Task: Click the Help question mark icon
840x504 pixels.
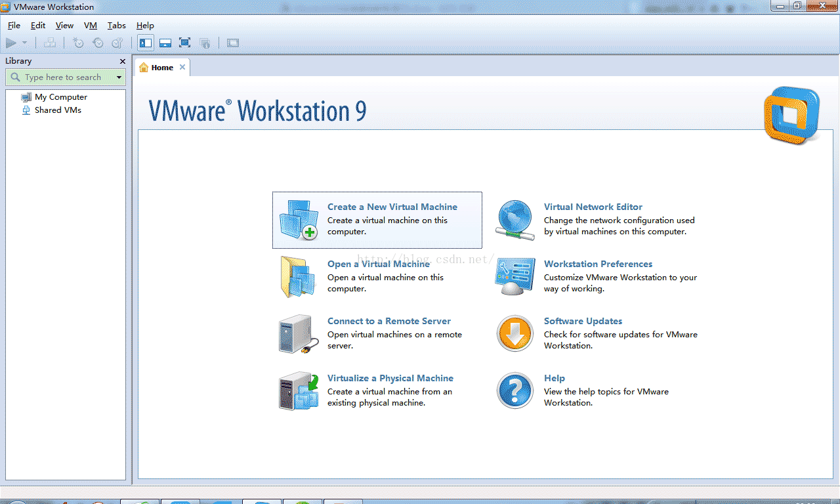Action: click(515, 391)
